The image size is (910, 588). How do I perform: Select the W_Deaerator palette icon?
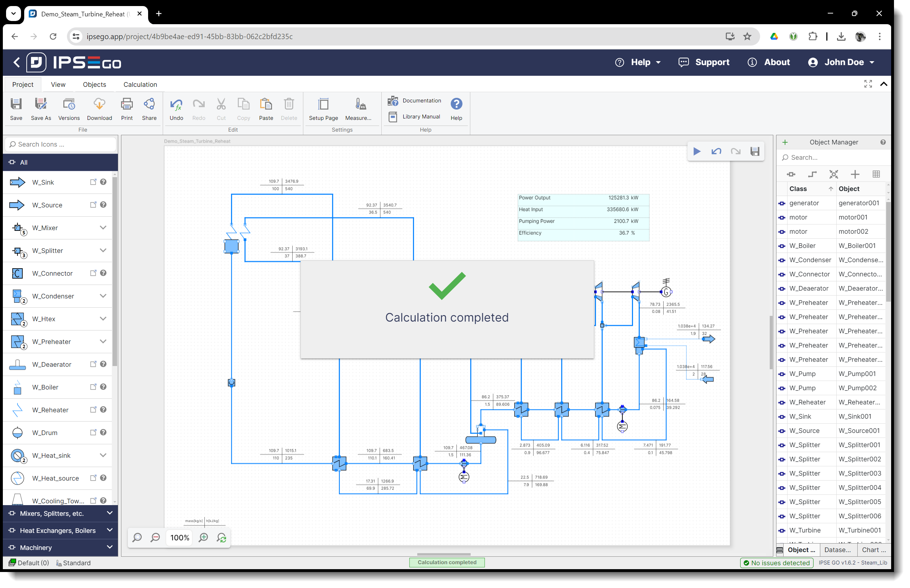17,364
